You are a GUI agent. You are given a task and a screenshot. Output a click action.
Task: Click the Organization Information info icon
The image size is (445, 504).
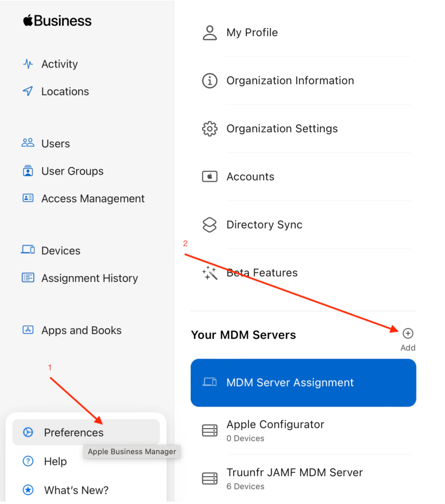pos(209,81)
